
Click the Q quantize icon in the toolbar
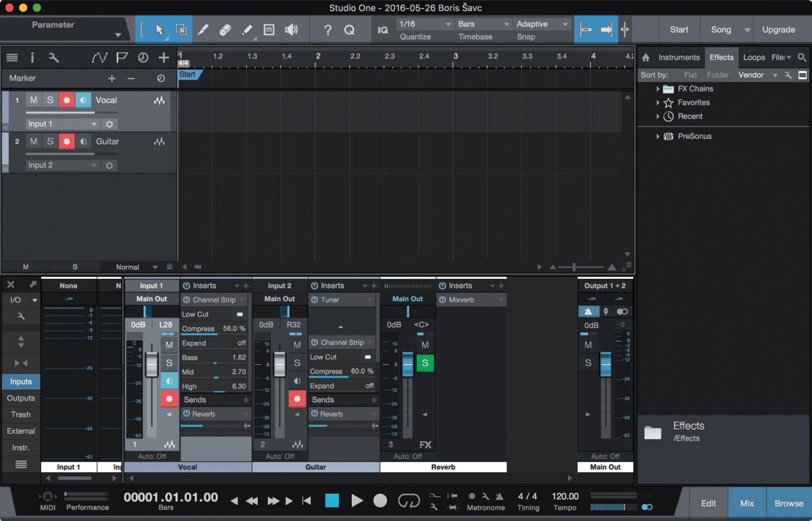click(x=349, y=30)
